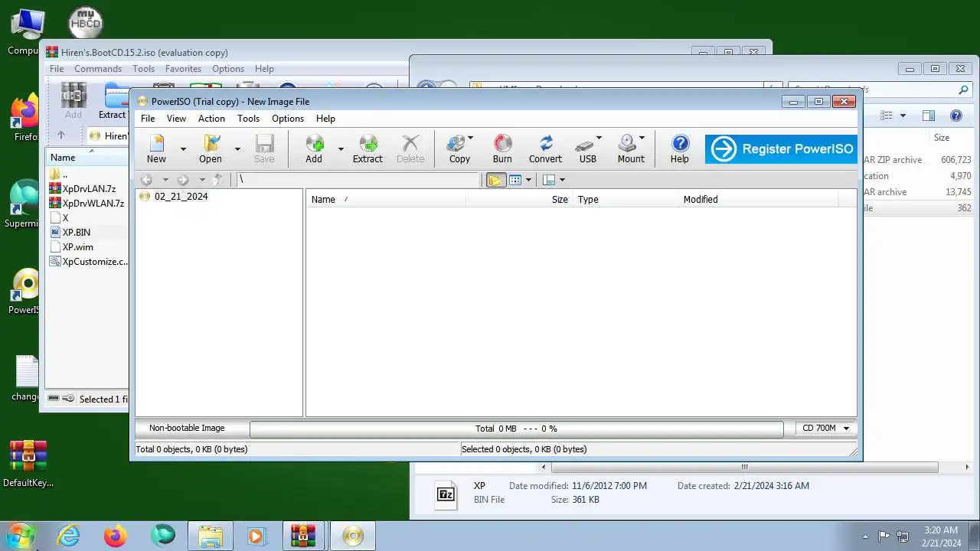This screenshot has width=980, height=551.
Task: Expand the USB button dropdown arrow
Action: (599, 138)
